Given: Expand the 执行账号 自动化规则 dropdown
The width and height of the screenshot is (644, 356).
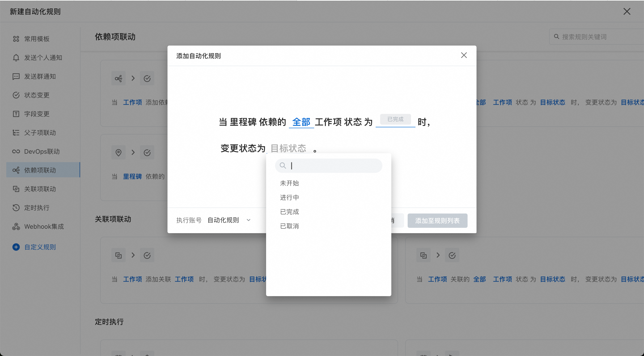Looking at the screenshot, I should [229, 220].
